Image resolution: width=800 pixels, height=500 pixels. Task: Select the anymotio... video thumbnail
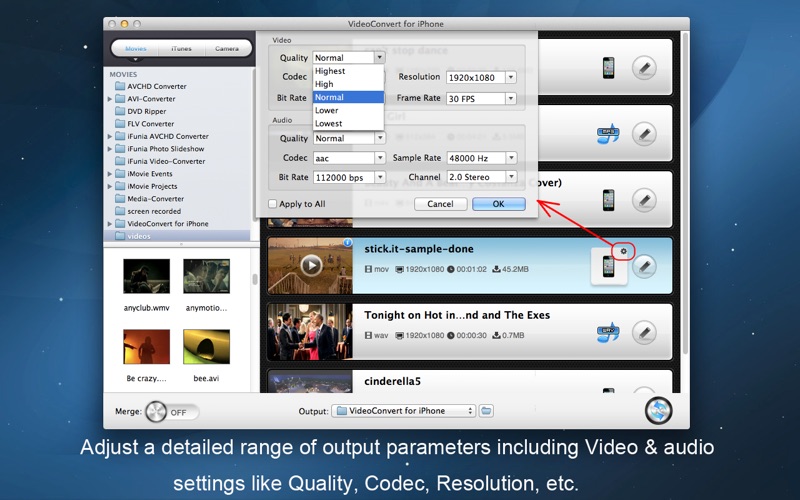pos(207,276)
